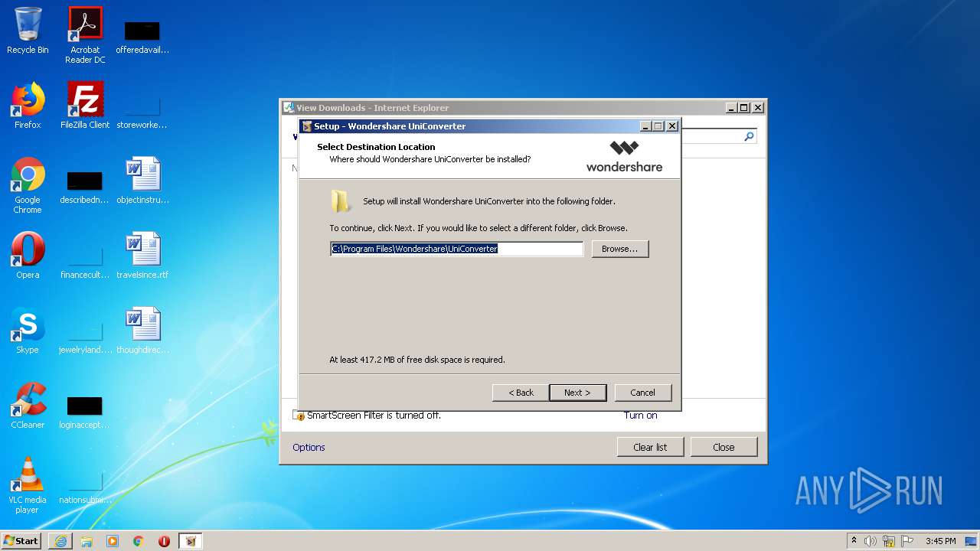Image resolution: width=980 pixels, height=551 pixels.
Task: Select the describedn desktop file
Action: 85,187
